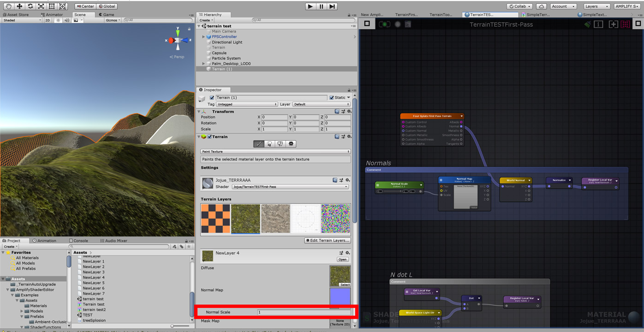
Task: Select the grassy terrain layer thumbnail
Action: point(245,219)
